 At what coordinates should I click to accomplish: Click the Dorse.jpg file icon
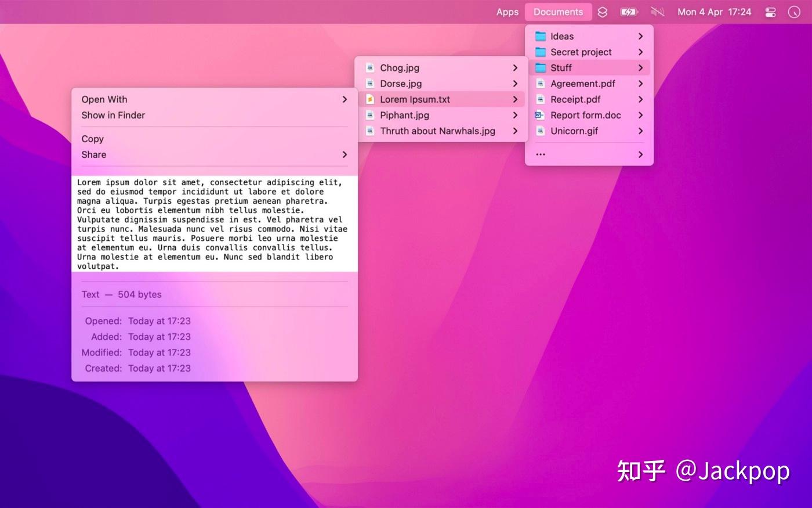click(369, 84)
